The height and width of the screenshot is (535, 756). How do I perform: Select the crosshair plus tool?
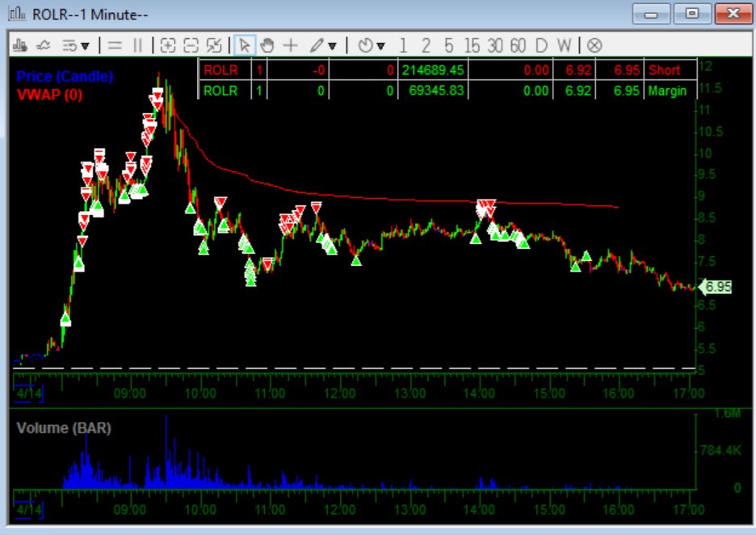[x=290, y=46]
